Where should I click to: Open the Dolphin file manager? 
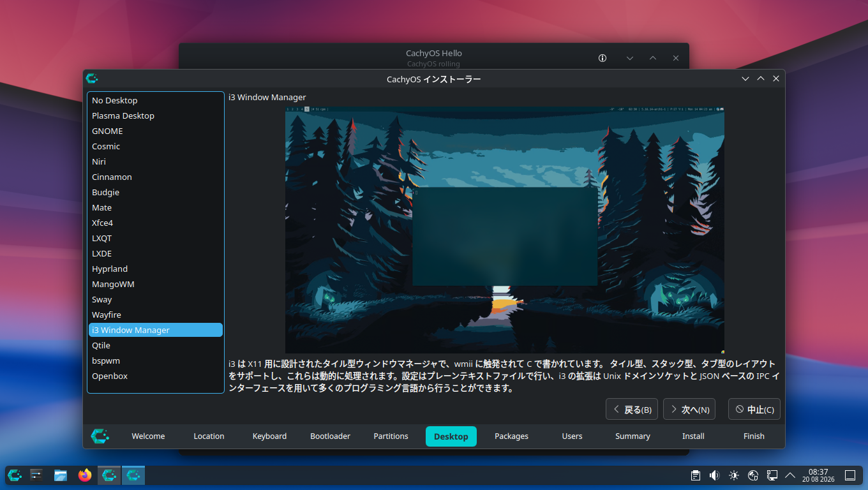coord(61,475)
